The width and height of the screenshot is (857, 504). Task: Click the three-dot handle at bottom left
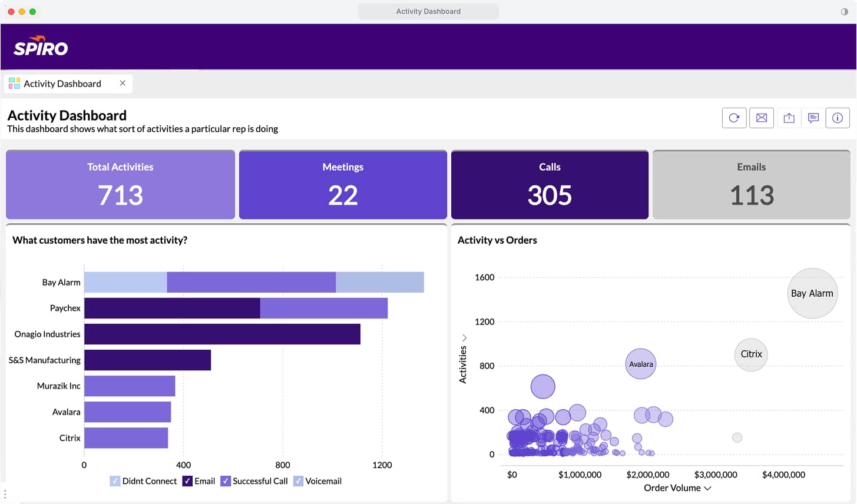pyautogui.click(x=5, y=494)
